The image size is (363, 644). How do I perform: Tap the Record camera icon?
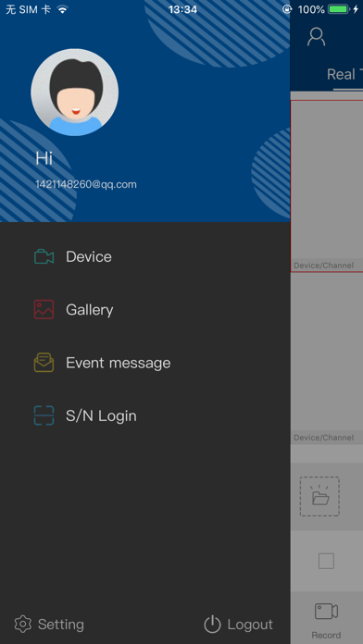(x=326, y=611)
